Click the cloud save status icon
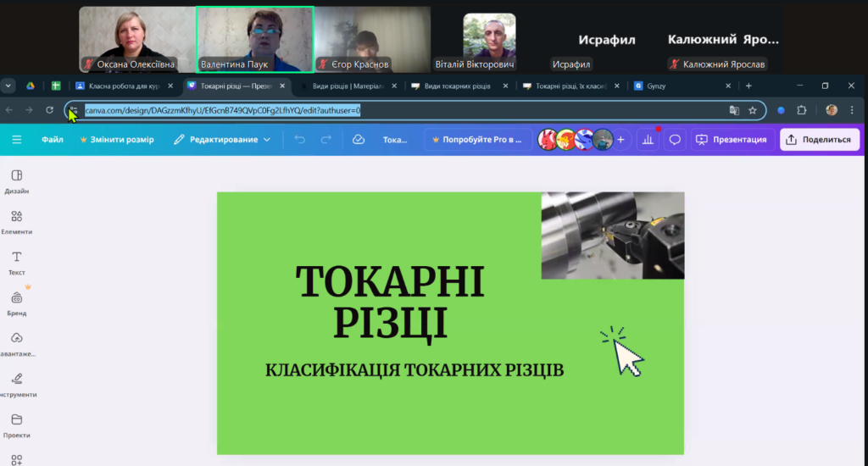 (x=358, y=140)
